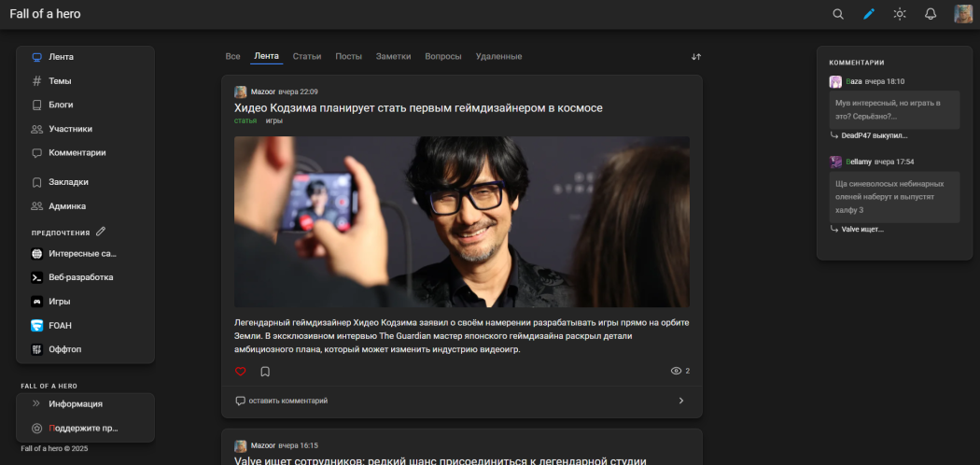Viewport: 980px width, 465px height.
Task: Open Baza's profile from comments panel
Action: point(854,81)
